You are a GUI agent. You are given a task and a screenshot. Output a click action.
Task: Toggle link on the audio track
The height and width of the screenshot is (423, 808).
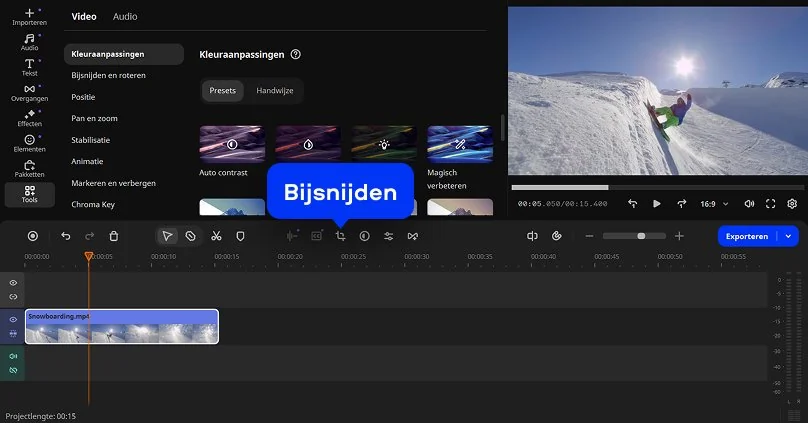(x=13, y=370)
